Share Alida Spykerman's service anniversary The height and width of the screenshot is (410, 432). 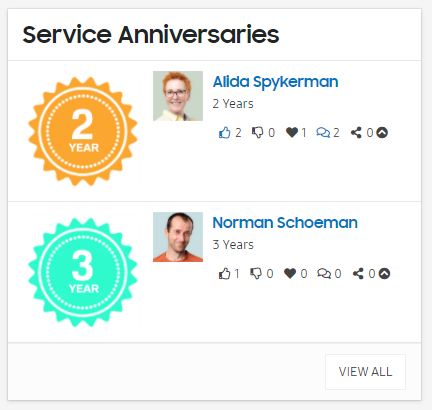(x=356, y=133)
